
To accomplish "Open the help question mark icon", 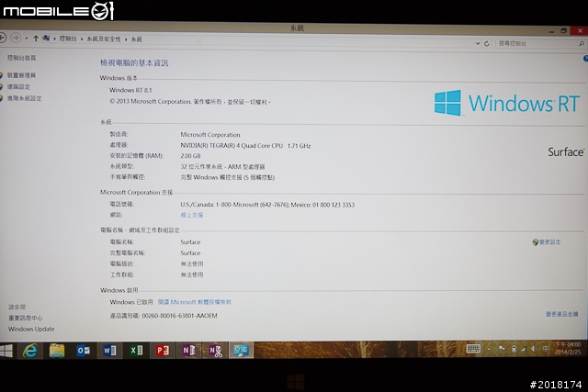I will click(x=585, y=59).
